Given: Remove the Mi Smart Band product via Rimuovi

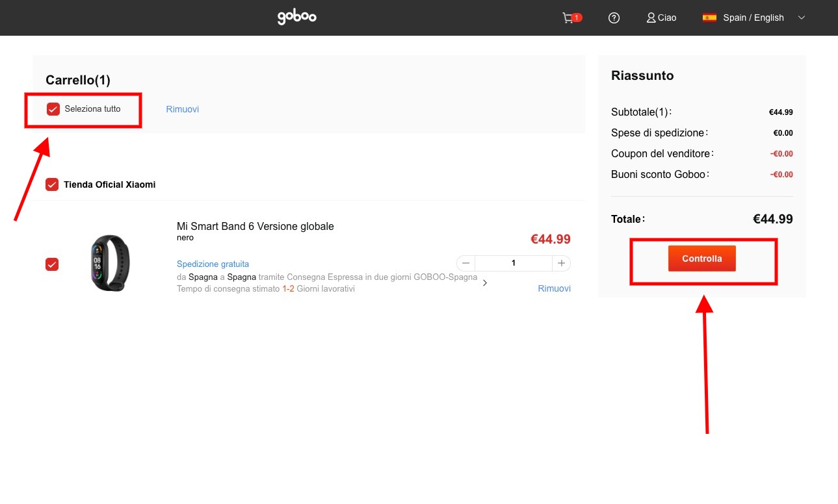Looking at the screenshot, I should point(554,288).
